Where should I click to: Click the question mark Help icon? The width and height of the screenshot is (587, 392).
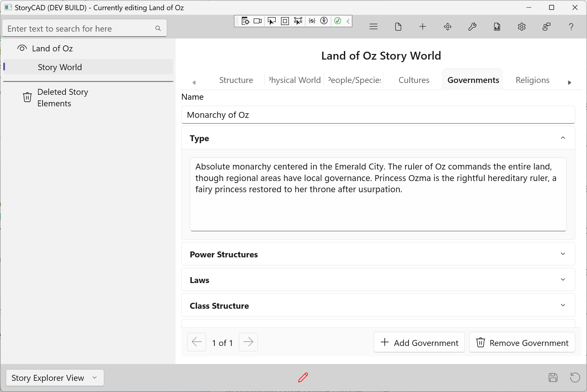[x=571, y=27]
